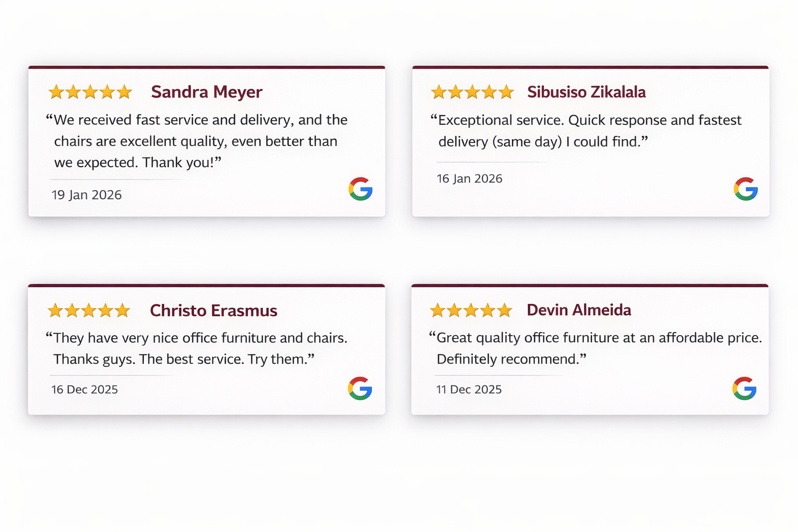
Task: Click the 11 Dec 2025 review date
Action: 469,390
